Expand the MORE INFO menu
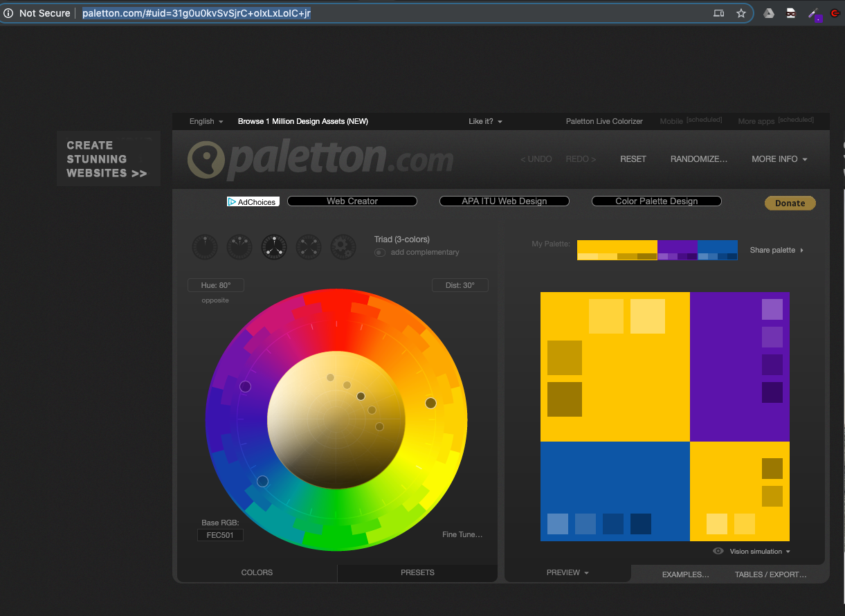This screenshot has width=845, height=616. tap(779, 159)
